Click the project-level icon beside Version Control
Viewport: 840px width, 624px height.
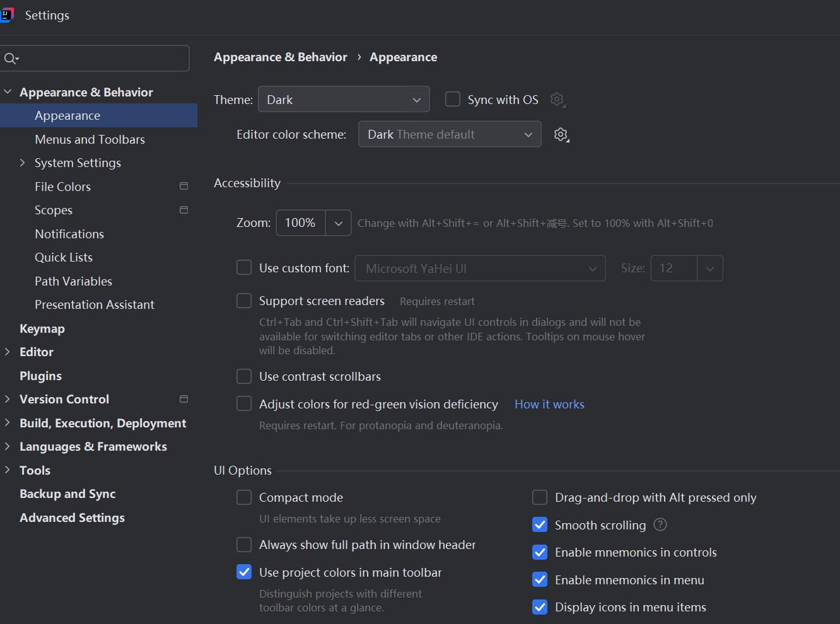coord(184,399)
